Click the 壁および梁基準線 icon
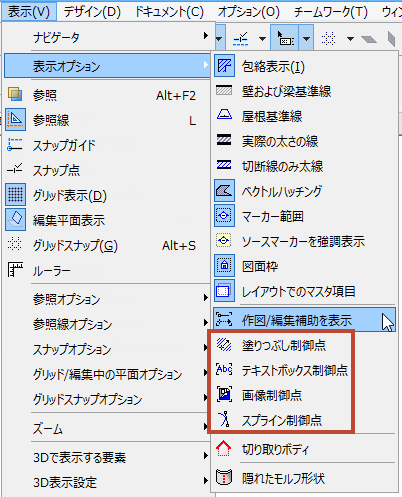Image resolution: width=402 pixels, height=497 pixels. (x=224, y=91)
